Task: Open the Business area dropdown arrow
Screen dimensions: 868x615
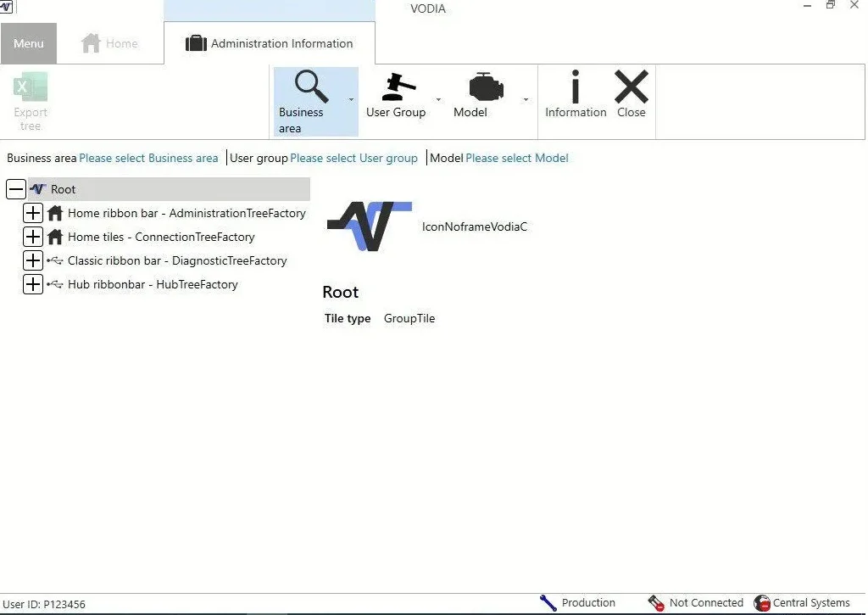Action: point(351,100)
